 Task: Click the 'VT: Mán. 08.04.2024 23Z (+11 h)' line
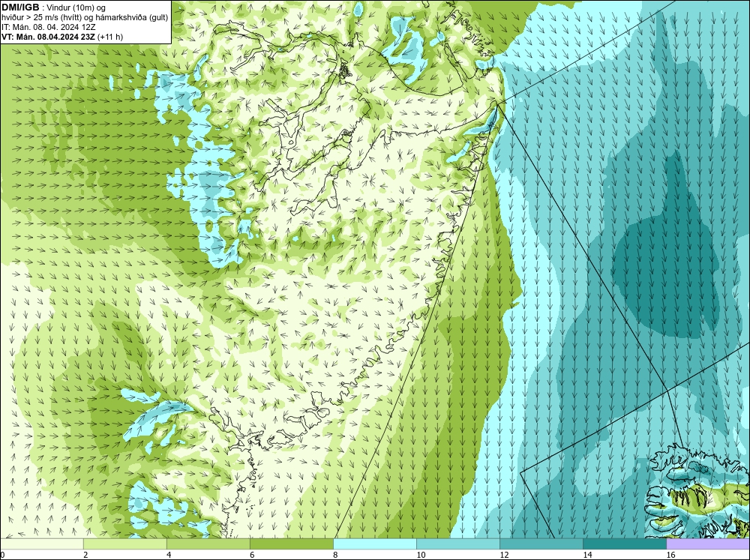(62, 37)
